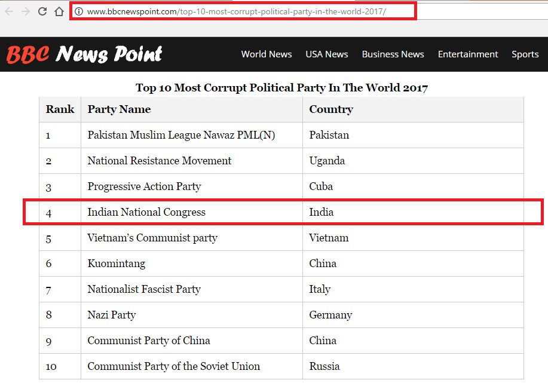The height and width of the screenshot is (392, 548).
Task: Click the browser forward arrow
Action: tap(26, 11)
